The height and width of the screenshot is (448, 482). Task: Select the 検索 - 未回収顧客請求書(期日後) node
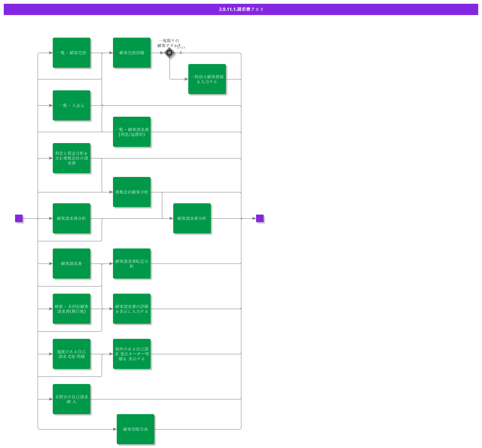coord(72,309)
